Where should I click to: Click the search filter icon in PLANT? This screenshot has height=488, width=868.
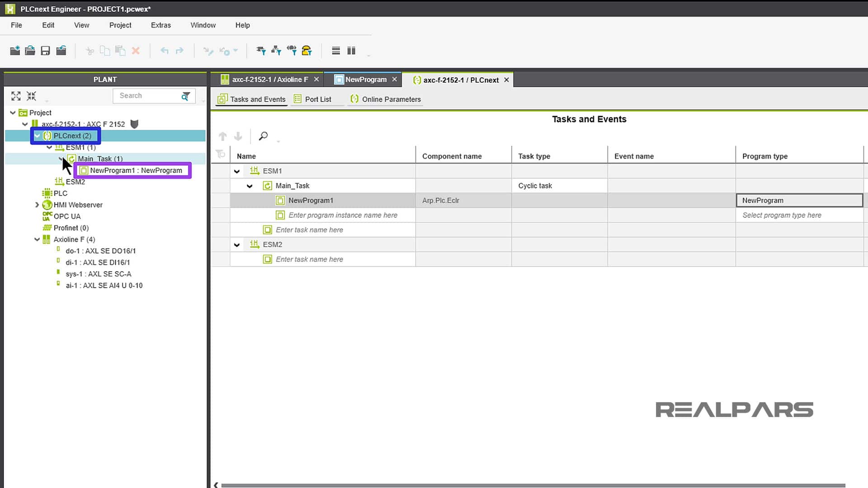coord(186,96)
